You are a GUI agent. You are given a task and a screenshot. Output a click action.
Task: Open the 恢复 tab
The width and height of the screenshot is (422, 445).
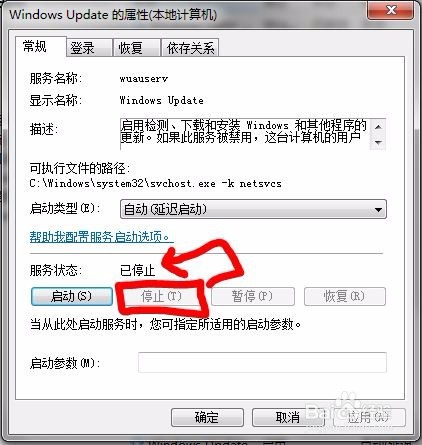point(137,48)
